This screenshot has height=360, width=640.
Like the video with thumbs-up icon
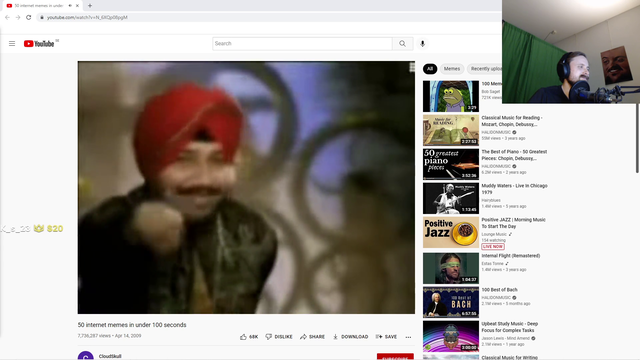[x=249, y=337]
